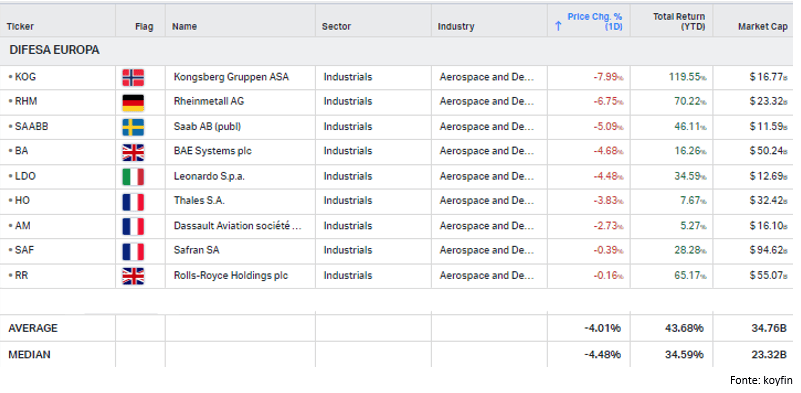Image resolution: width=801 pixels, height=393 pixels.
Task: Click the Industry column header
Action: 456,27
